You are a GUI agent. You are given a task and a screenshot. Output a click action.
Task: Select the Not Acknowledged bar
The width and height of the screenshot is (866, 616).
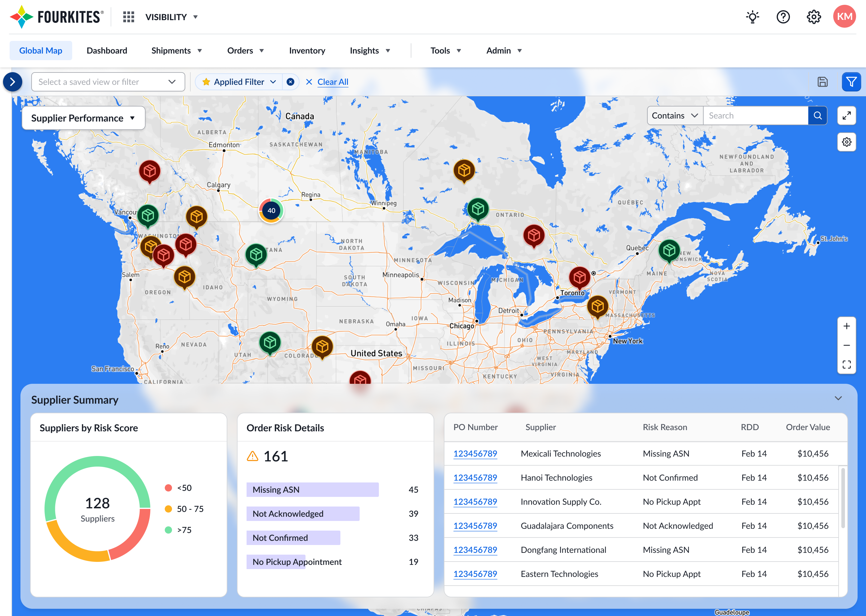[x=303, y=514]
